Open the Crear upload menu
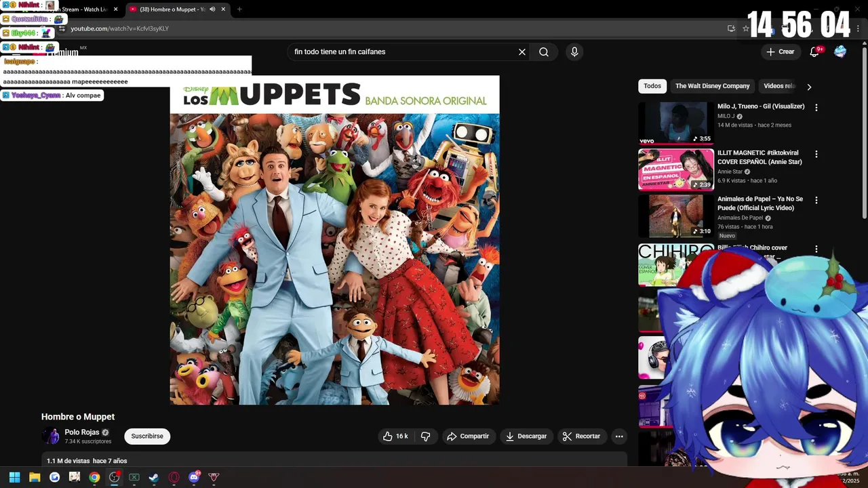 (x=780, y=52)
